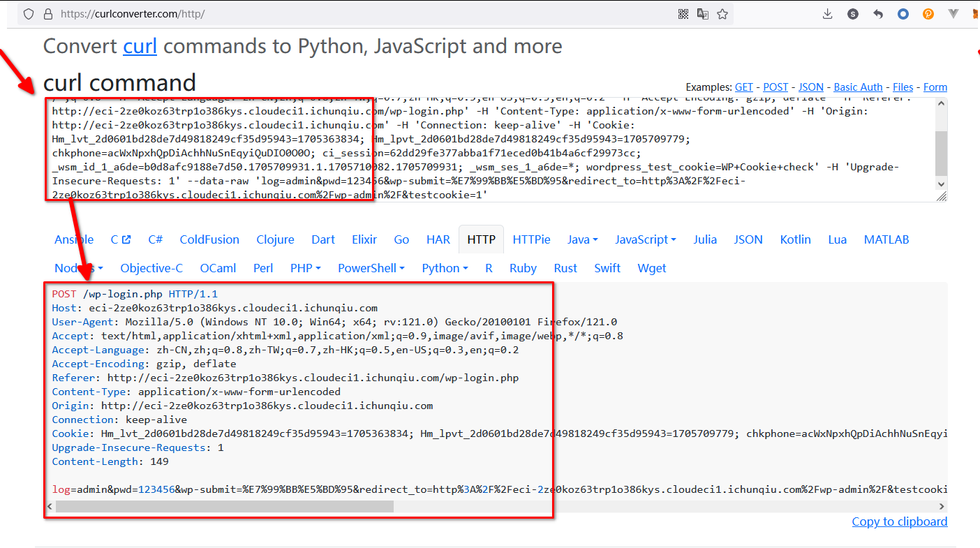The width and height of the screenshot is (980, 548).
Task: Click the padlock site security icon
Action: click(47, 14)
